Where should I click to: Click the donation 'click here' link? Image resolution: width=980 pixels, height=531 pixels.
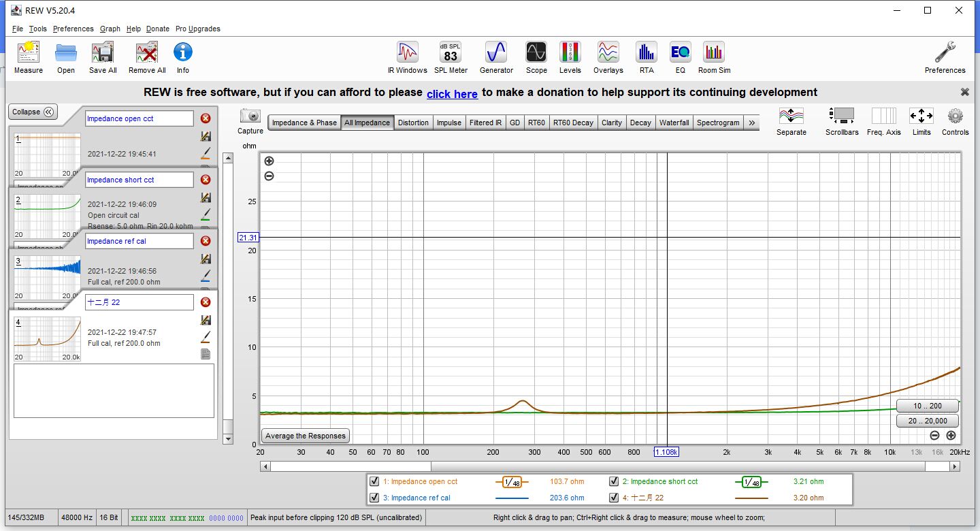point(452,94)
